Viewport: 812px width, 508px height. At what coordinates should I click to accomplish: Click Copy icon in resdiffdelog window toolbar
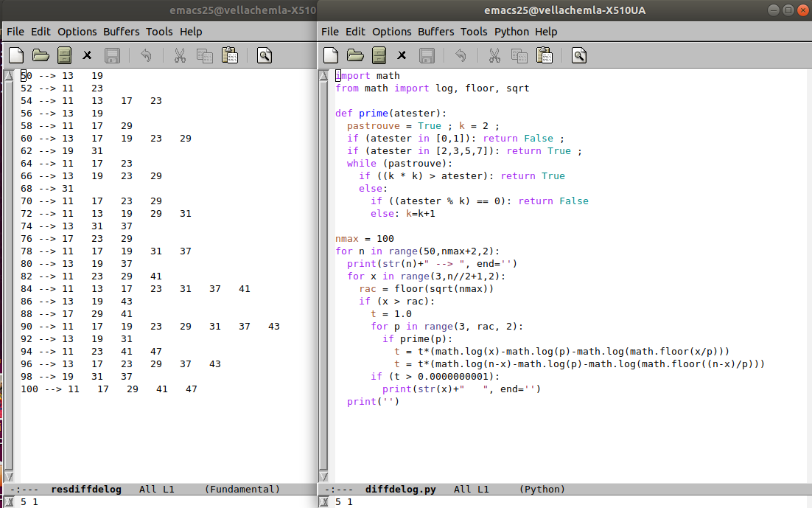[x=204, y=55]
